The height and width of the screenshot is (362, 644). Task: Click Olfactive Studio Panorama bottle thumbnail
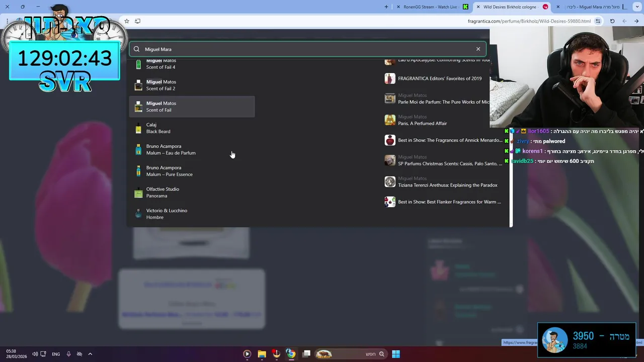coord(138,193)
